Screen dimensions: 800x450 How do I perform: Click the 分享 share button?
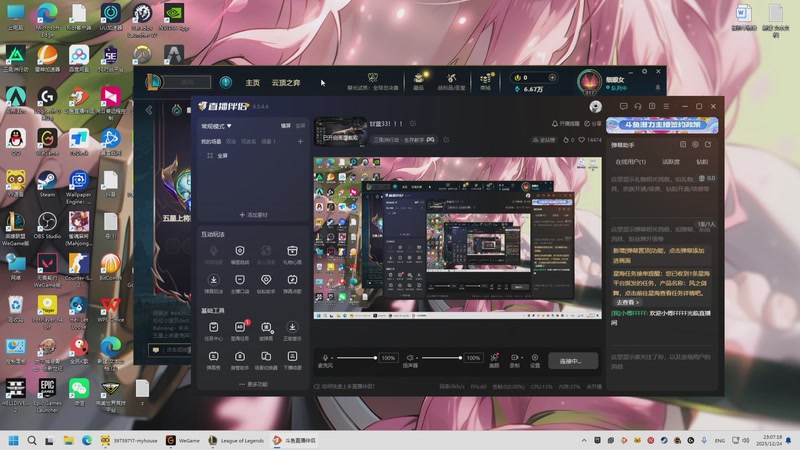click(x=593, y=123)
